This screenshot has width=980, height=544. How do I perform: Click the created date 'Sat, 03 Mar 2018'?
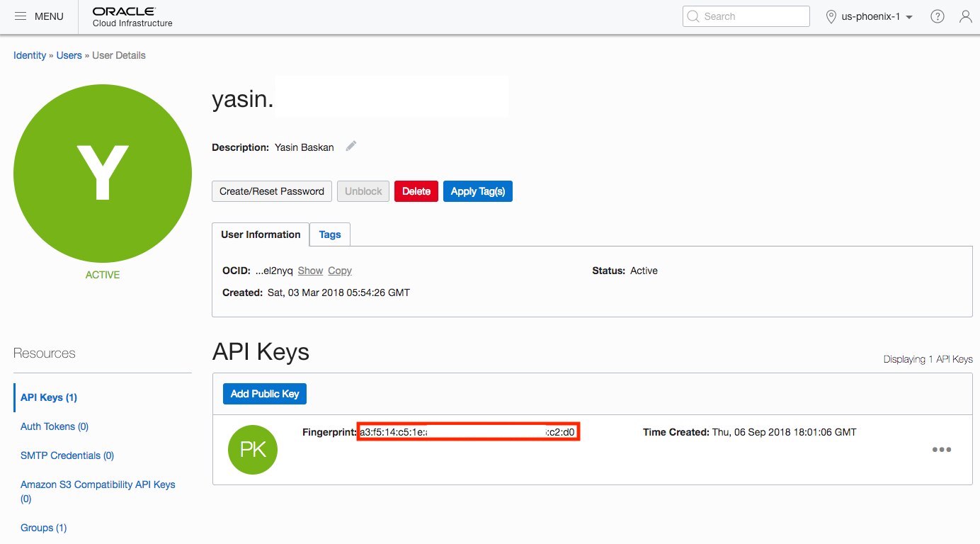pyautogui.click(x=338, y=293)
